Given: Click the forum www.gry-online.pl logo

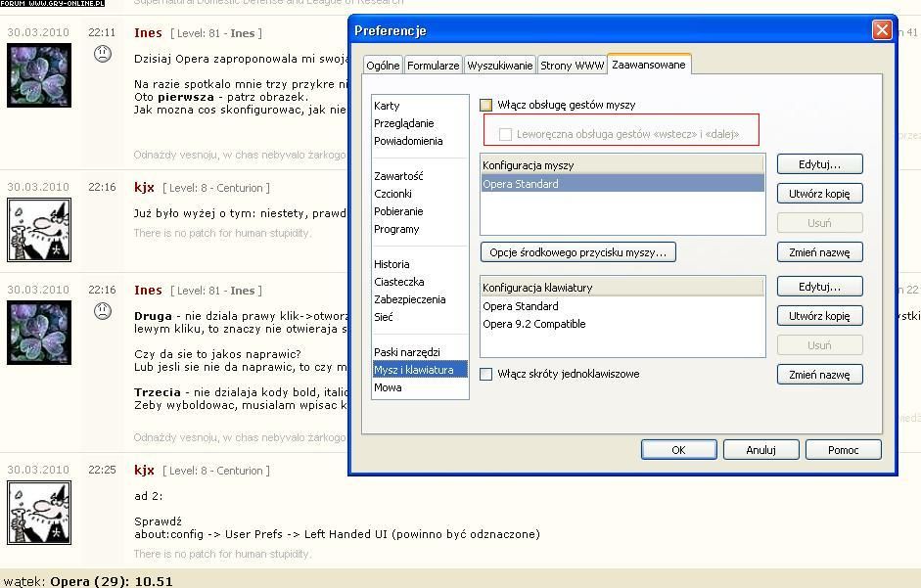Looking at the screenshot, I should [52, 3].
